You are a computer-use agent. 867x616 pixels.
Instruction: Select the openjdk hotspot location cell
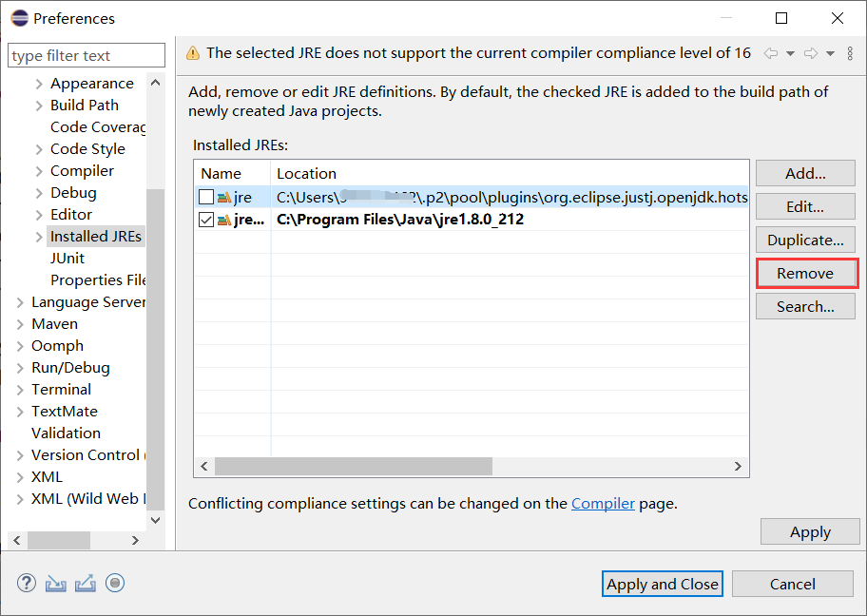510,197
